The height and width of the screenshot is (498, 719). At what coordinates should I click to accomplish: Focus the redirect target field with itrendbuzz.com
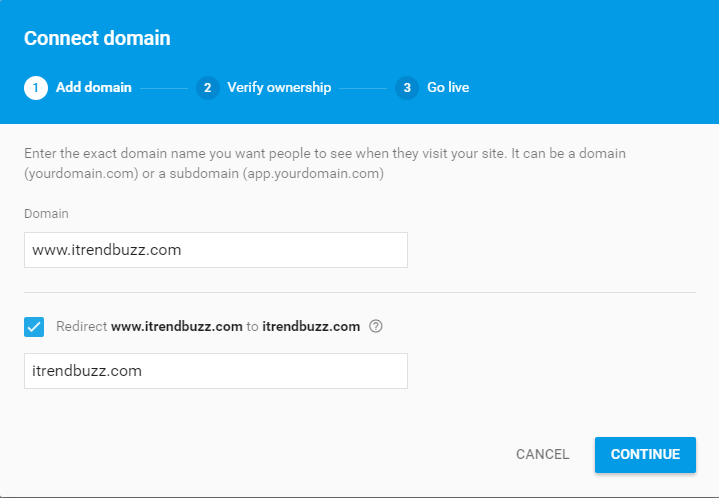216,371
